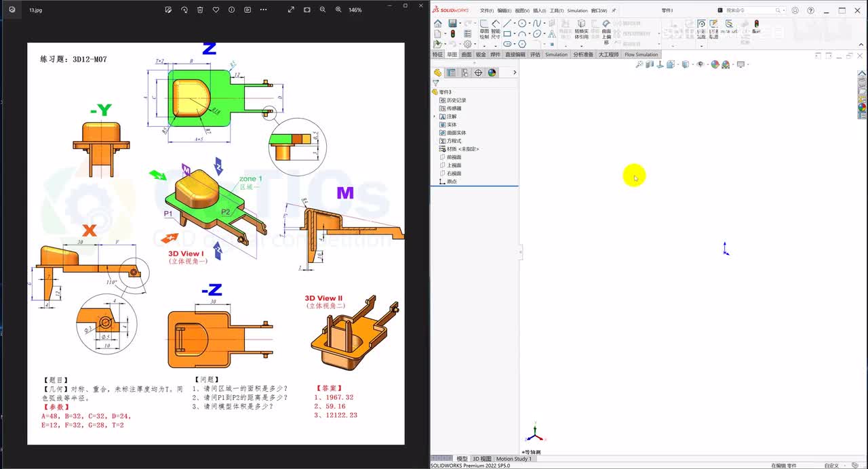Click the feature tree filter funnel
868x469 pixels.
click(x=435, y=83)
